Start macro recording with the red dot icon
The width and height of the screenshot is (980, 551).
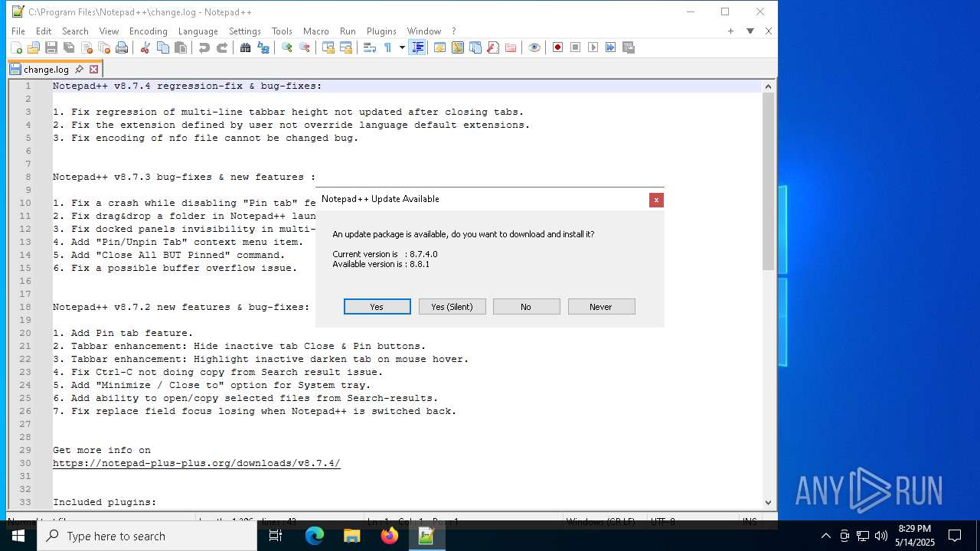(x=557, y=47)
